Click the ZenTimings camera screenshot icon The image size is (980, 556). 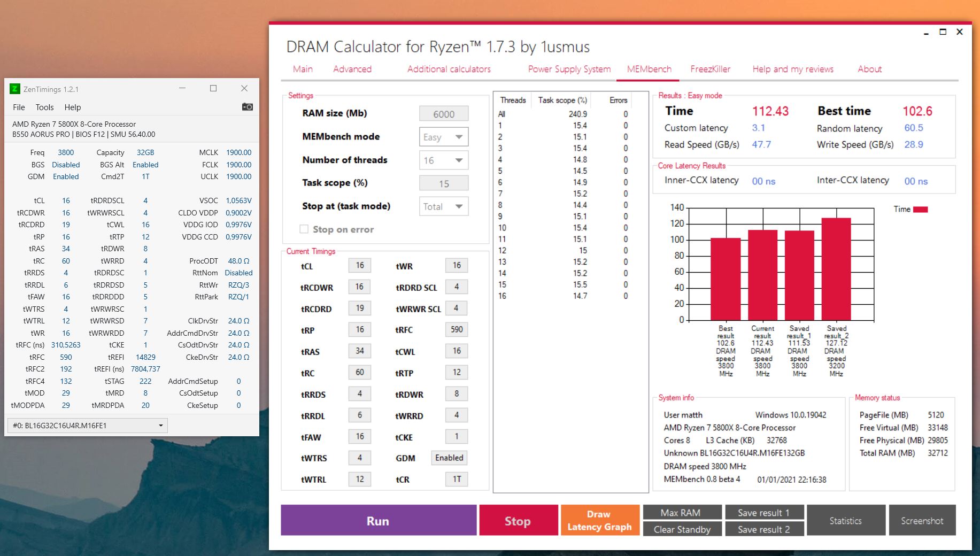click(248, 107)
